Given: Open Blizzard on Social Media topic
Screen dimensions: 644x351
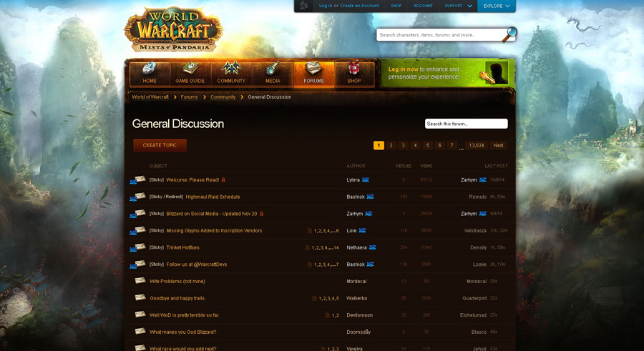Looking at the screenshot, I should (x=212, y=214).
